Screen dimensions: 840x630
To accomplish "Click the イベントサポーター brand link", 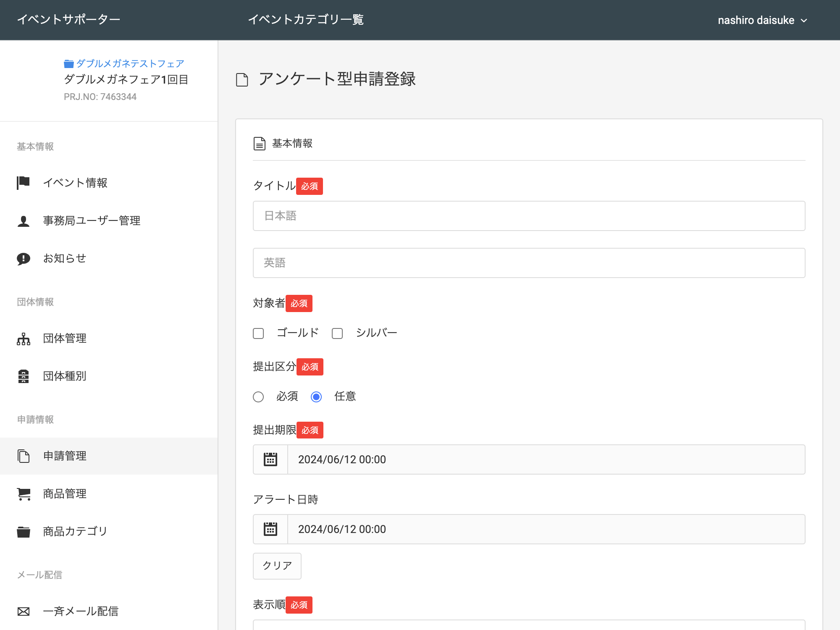I will point(68,19).
